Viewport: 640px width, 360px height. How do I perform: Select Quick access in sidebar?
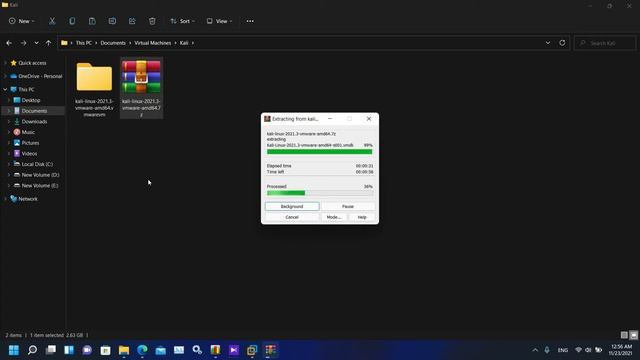(x=32, y=63)
